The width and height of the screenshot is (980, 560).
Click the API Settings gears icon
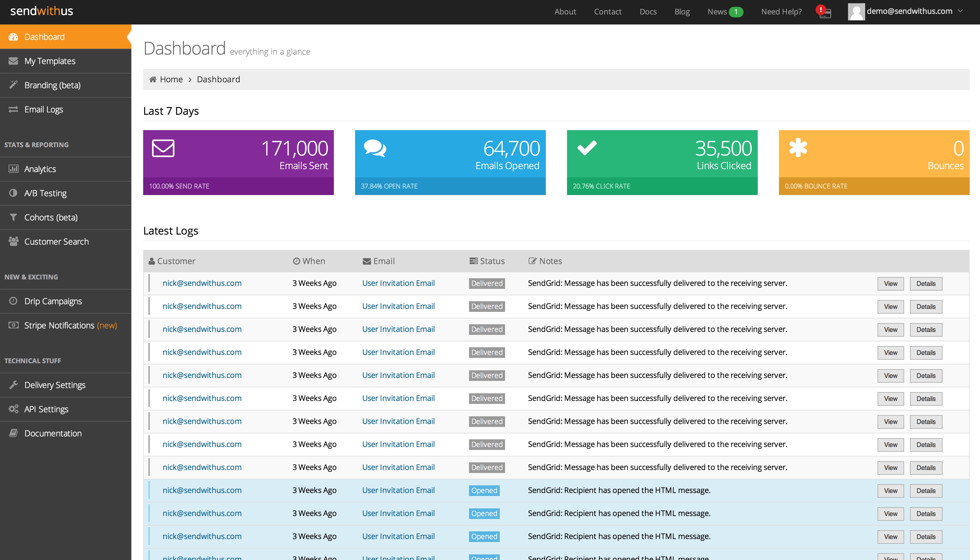pos(14,409)
